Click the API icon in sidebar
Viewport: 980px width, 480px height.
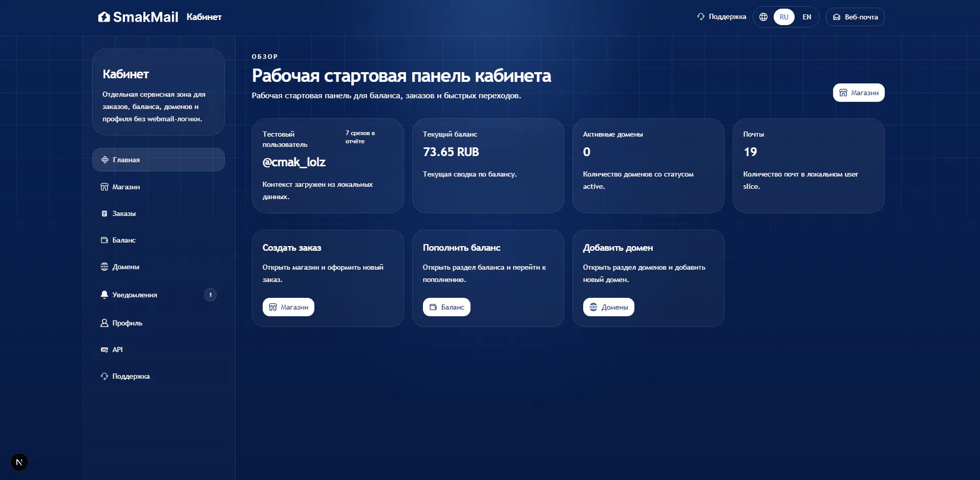point(104,350)
